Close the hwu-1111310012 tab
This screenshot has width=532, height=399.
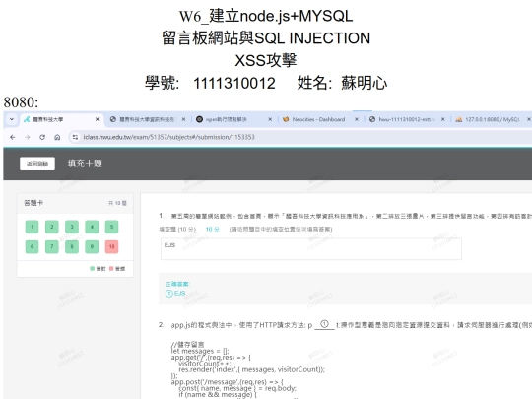[x=442, y=119]
